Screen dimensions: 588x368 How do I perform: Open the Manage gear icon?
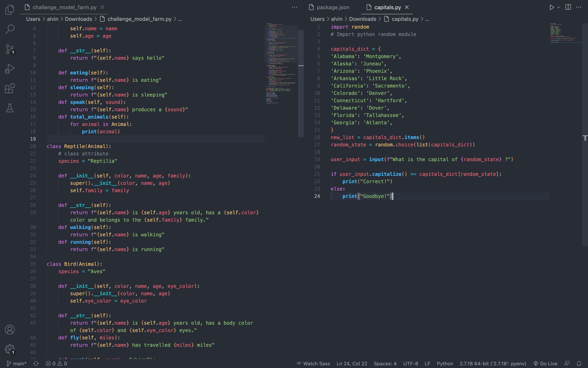[x=10, y=349]
